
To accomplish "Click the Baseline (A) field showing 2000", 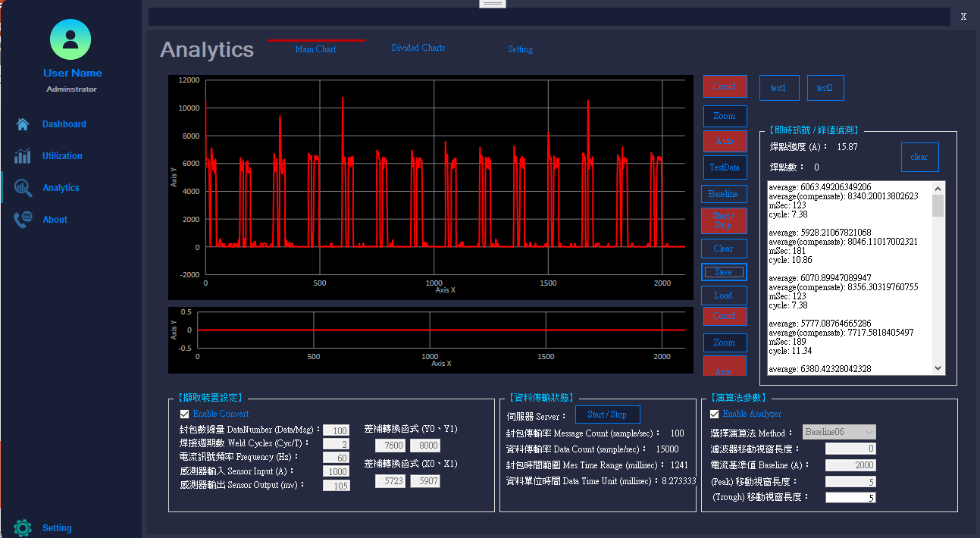I will point(850,465).
